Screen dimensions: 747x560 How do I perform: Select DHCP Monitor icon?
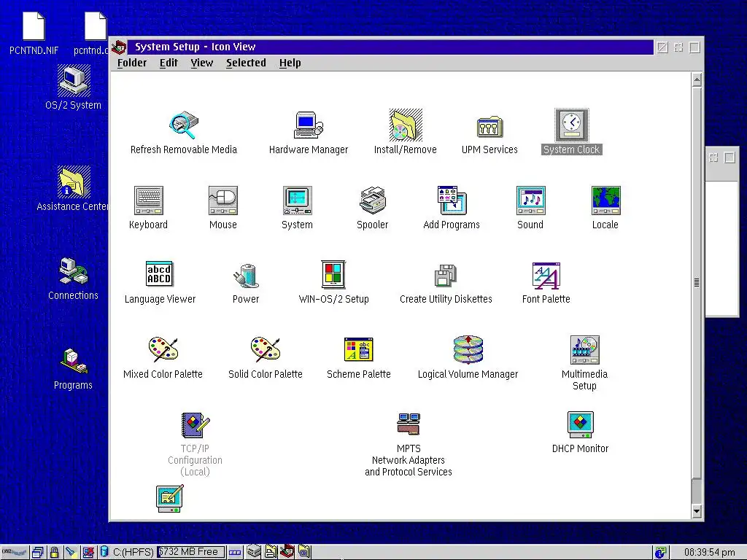tap(580, 425)
